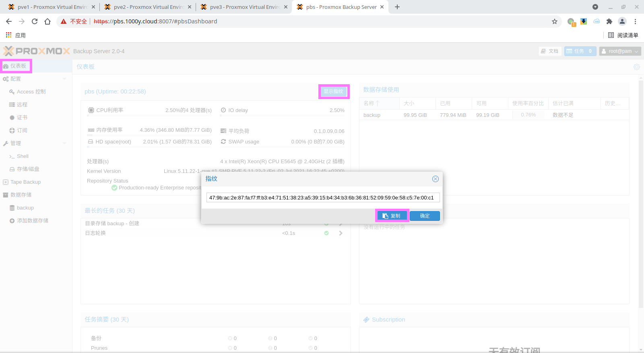Open the reading list button
644x353 pixels.
(x=623, y=35)
